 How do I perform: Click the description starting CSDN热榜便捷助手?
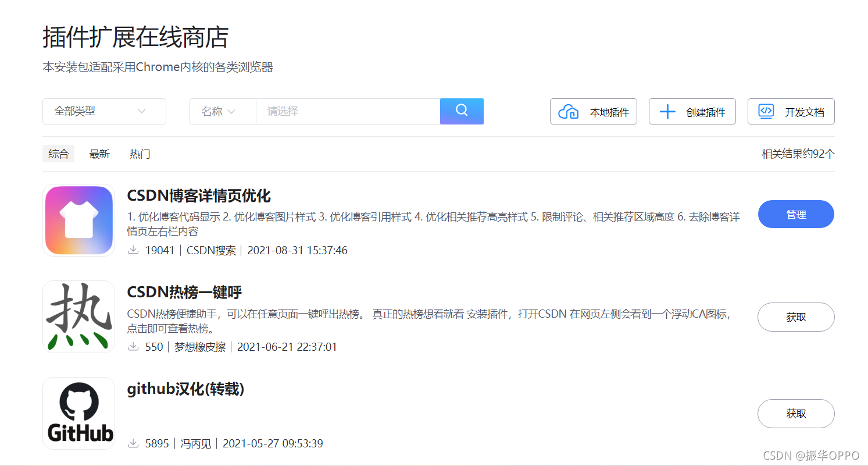pos(429,321)
